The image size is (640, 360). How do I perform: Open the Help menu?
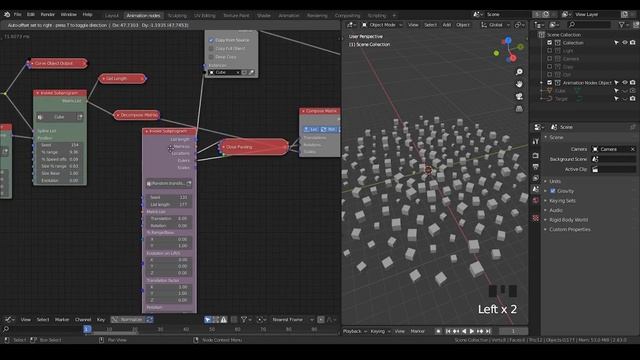pyautogui.click(x=87, y=15)
